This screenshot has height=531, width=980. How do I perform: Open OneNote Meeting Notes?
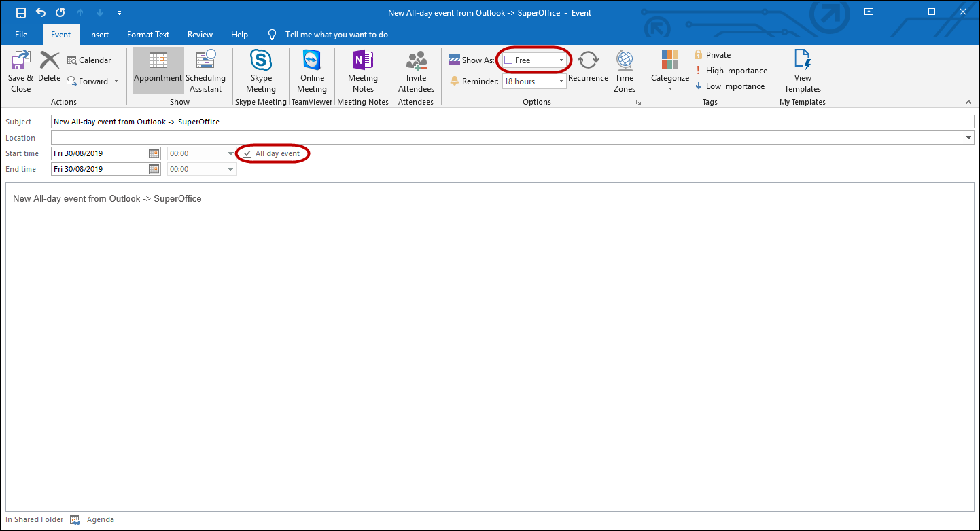[363, 71]
